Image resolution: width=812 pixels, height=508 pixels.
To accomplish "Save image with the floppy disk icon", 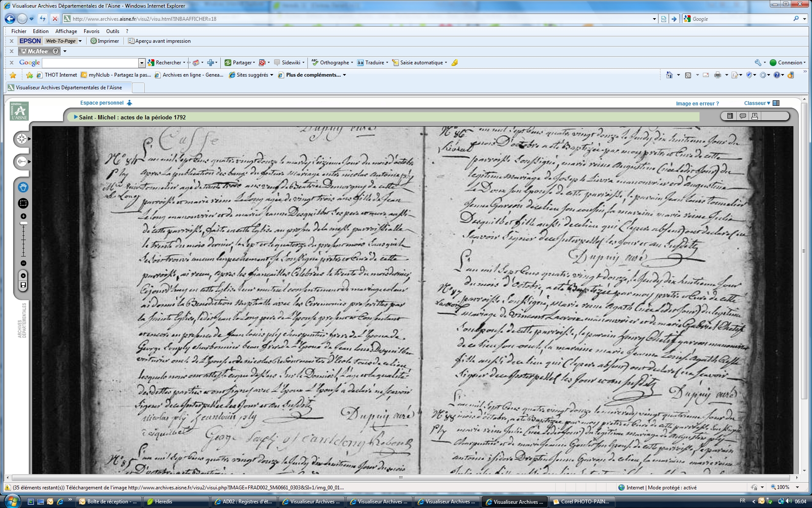I will point(23,285).
